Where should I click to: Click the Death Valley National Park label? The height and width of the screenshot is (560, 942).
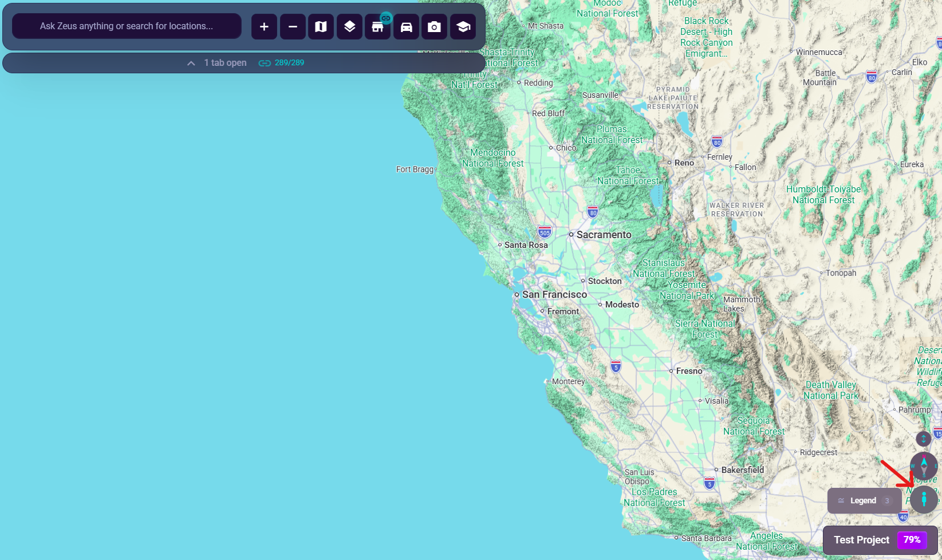[x=831, y=390]
